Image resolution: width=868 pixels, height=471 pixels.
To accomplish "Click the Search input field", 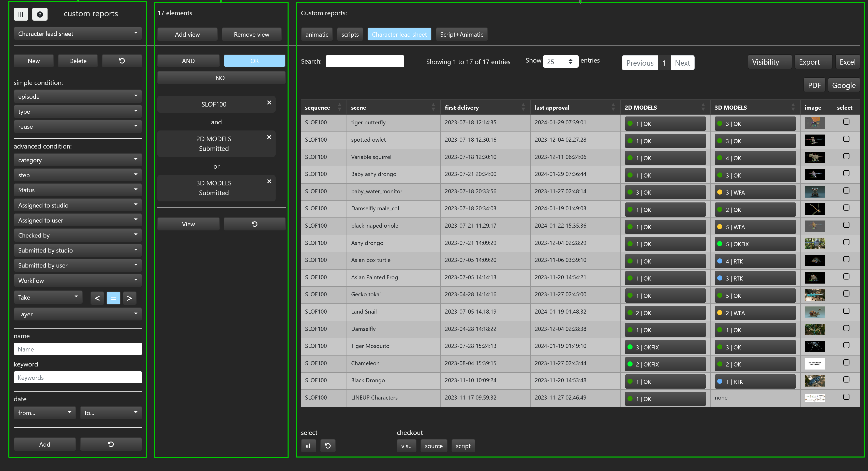I will (x=365, y=61).
